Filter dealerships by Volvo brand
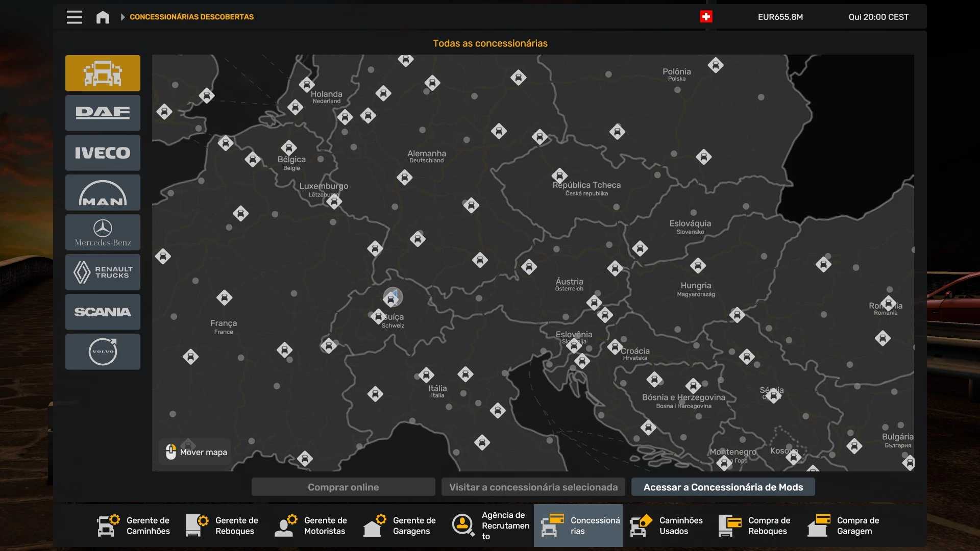Viewport: 980px width, 551px height. (103, 352)
